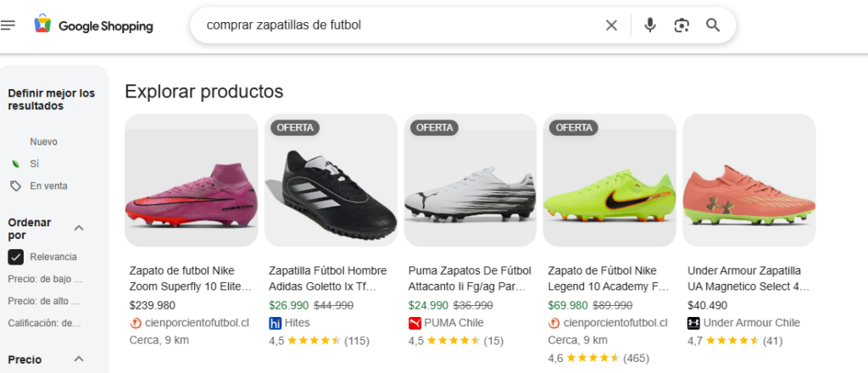Submit search with the magnifying glass

click(713, 25)
